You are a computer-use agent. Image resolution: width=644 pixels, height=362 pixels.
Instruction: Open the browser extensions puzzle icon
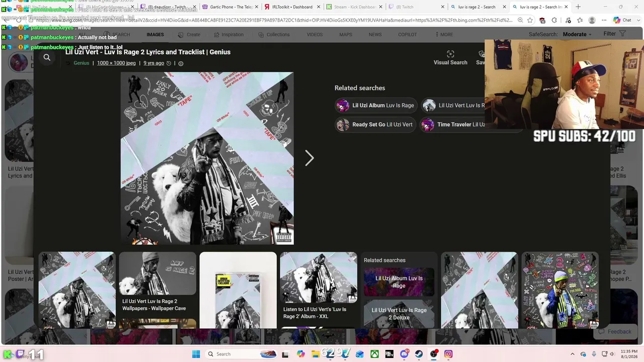click(554, 20)
